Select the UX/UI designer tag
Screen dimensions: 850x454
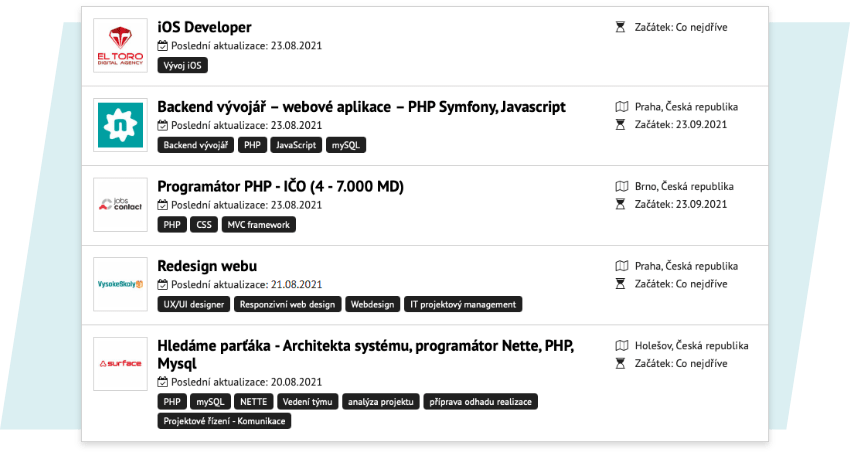pos(194,304)
